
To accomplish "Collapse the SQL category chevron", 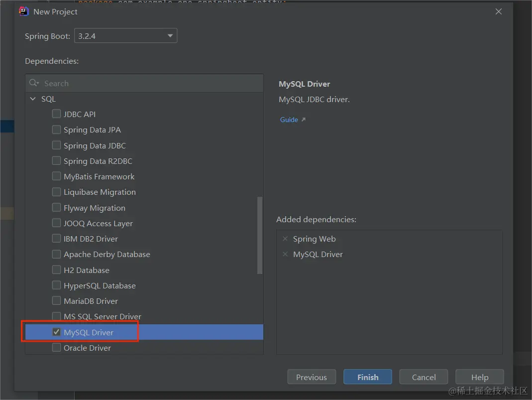I will (x=33, y=99).
